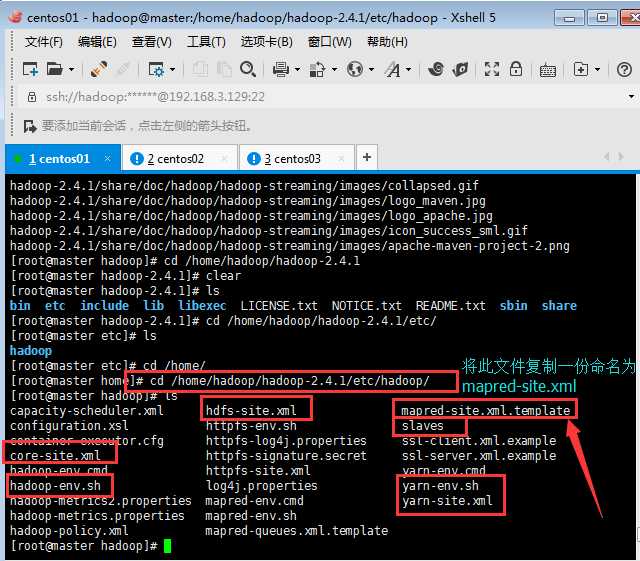Expand the print dropdown arrow

(297, 69)
